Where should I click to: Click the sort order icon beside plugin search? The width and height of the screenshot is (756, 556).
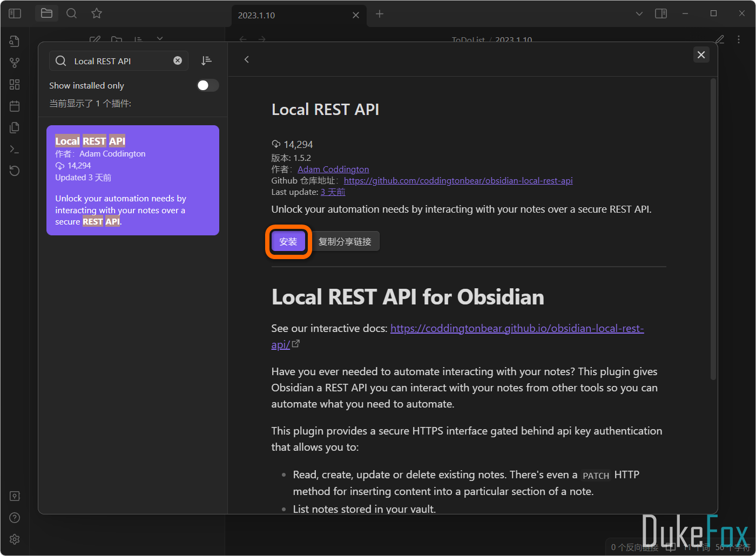(206, 60)
